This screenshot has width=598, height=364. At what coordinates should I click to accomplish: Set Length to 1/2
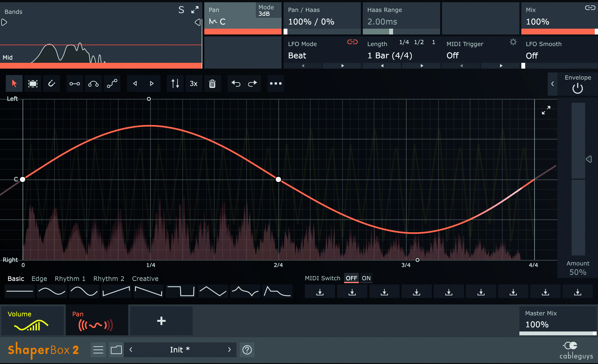(x=419, y=42)
